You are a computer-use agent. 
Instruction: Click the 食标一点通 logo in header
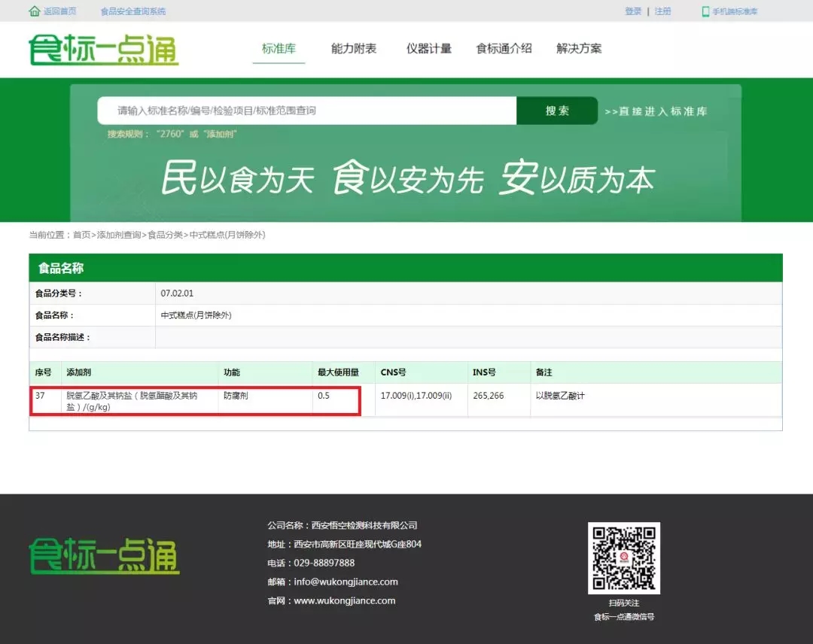pos(104,50)
